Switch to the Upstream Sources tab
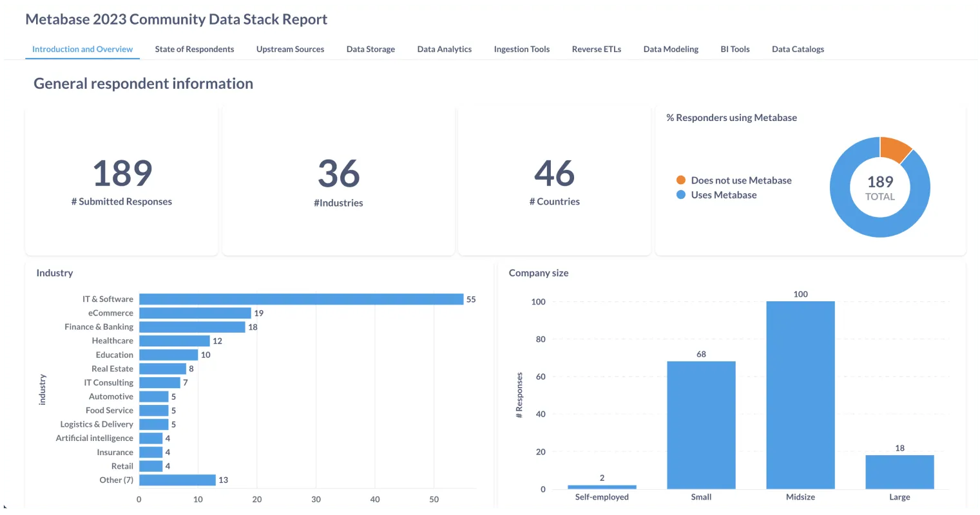The height and width of the screenshot is (515, 980). [290, 49]
